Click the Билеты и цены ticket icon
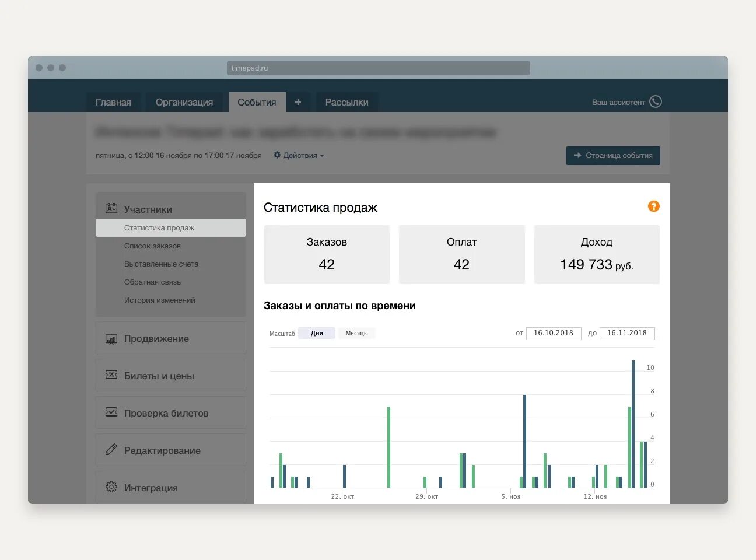756x560 pixels. point(111,375)
